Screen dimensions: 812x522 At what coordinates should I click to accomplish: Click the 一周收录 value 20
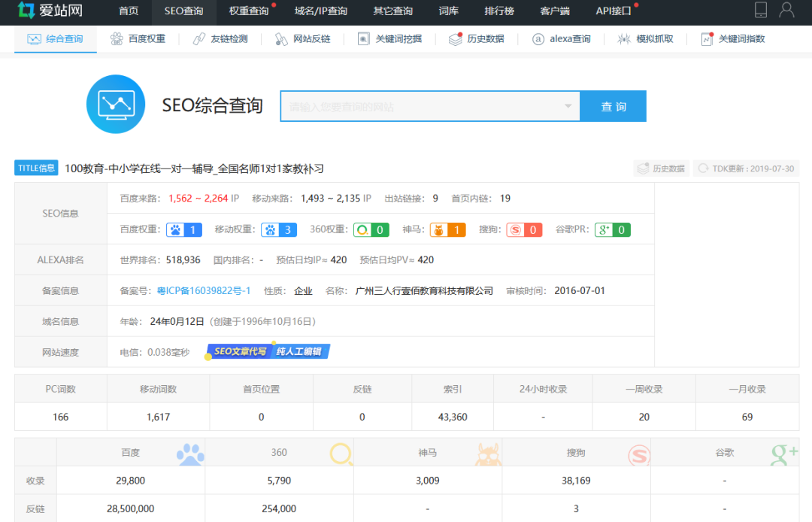point(644,417)
